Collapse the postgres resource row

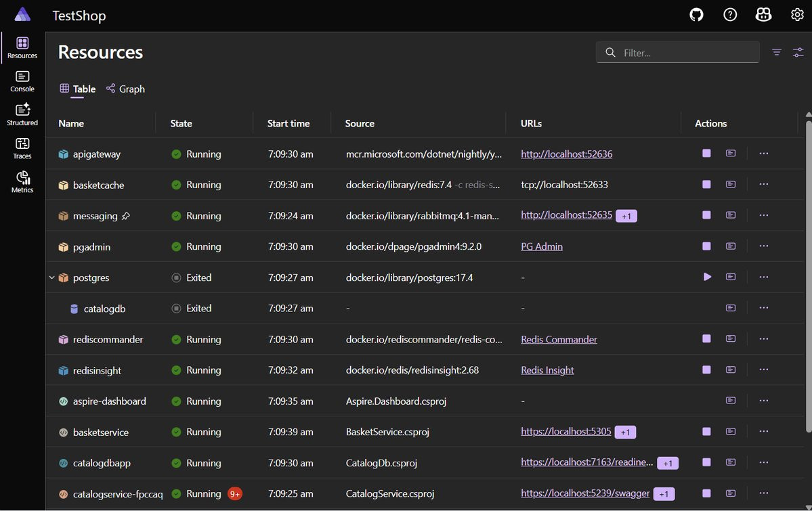click(x=51, y=277)
